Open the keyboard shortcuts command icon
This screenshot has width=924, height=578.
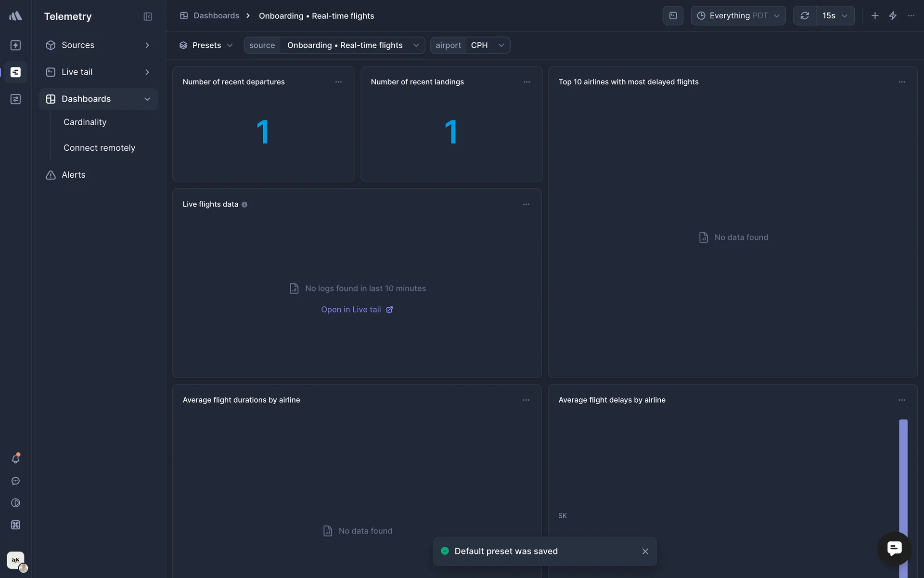click(x=15, y=525)
